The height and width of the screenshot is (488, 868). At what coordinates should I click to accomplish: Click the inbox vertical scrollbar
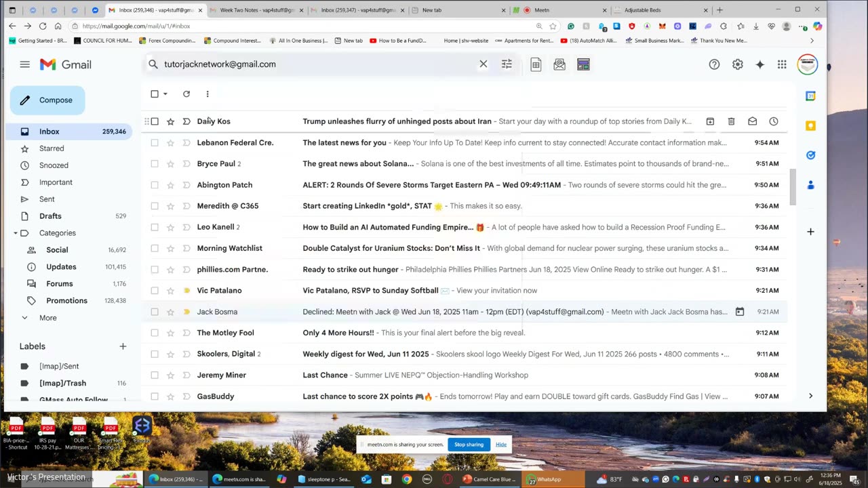793,188
